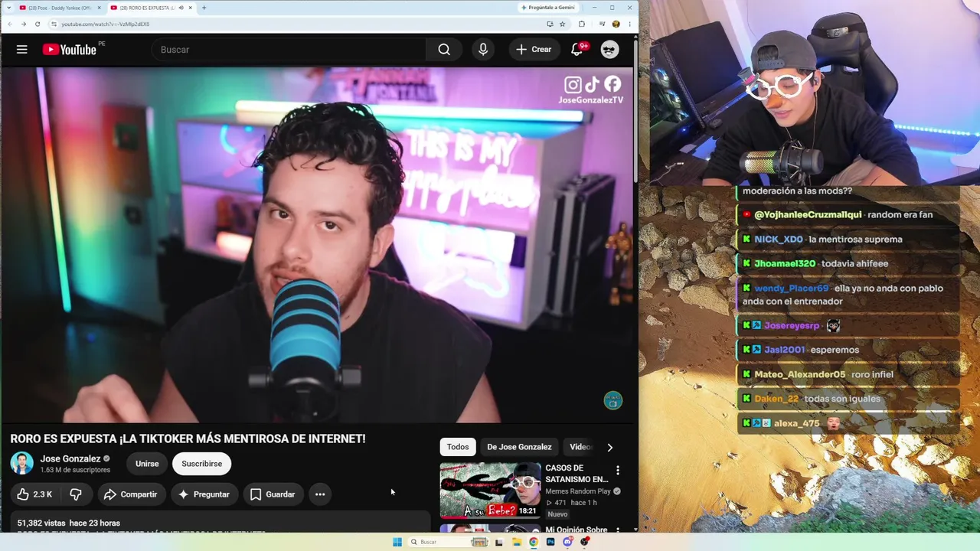Open the YouTube guide hamburger menu
Screen dimensions: 980x551
click(22, 50)
